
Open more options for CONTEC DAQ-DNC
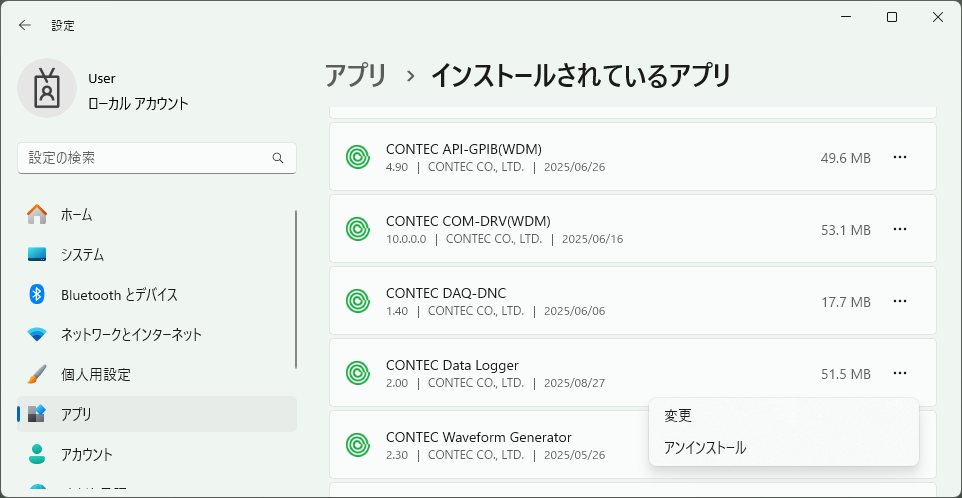click(x=900, y=301)
